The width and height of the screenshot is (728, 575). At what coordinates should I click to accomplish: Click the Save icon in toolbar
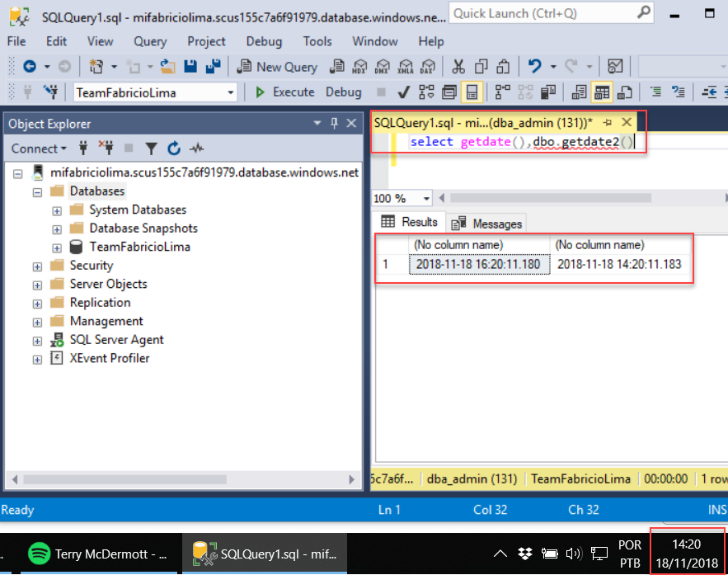coord(190,67)
